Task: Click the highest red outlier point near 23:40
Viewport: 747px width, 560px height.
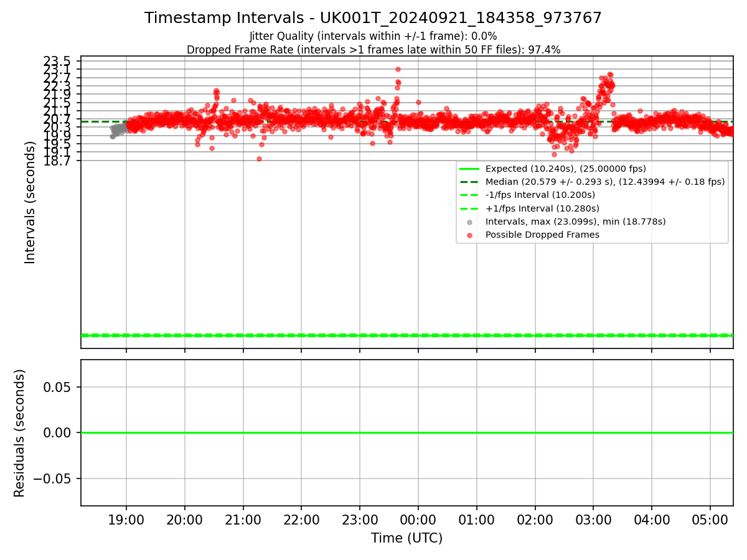Action: click(x=398, y=69)
